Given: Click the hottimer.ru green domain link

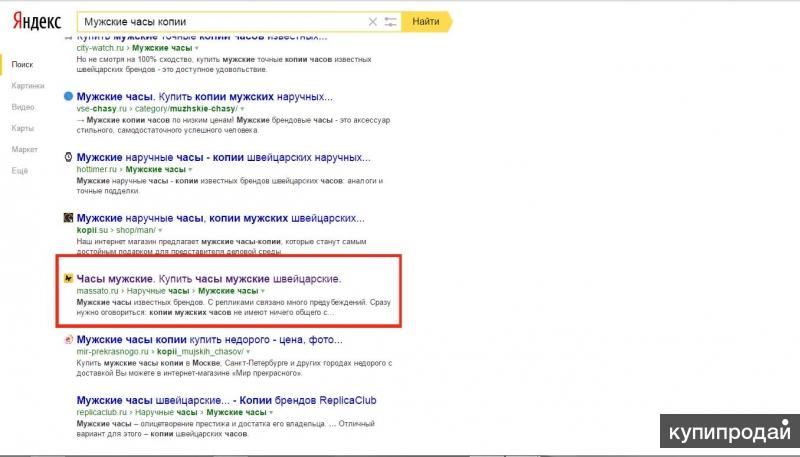Looking at the screenshot, I should pyautogui.click(x=97, y=169).
